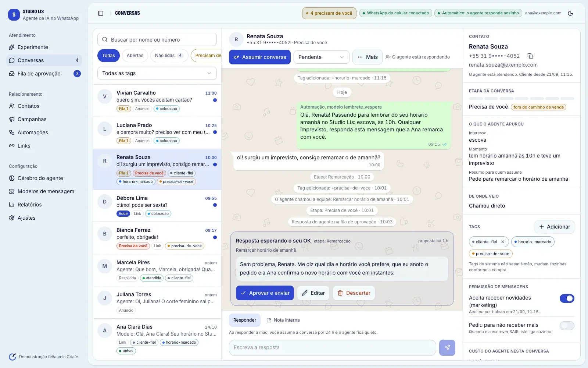Open Automações section
The image size is (588, 368).
click(44, 132)
